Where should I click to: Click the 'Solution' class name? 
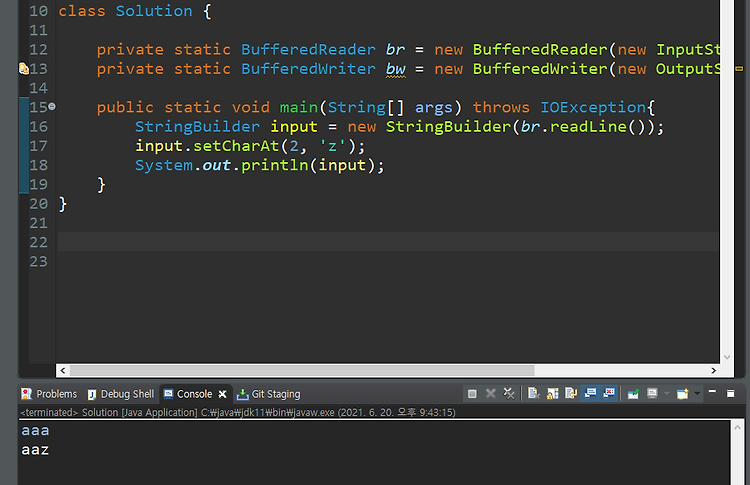coord(154,11)
